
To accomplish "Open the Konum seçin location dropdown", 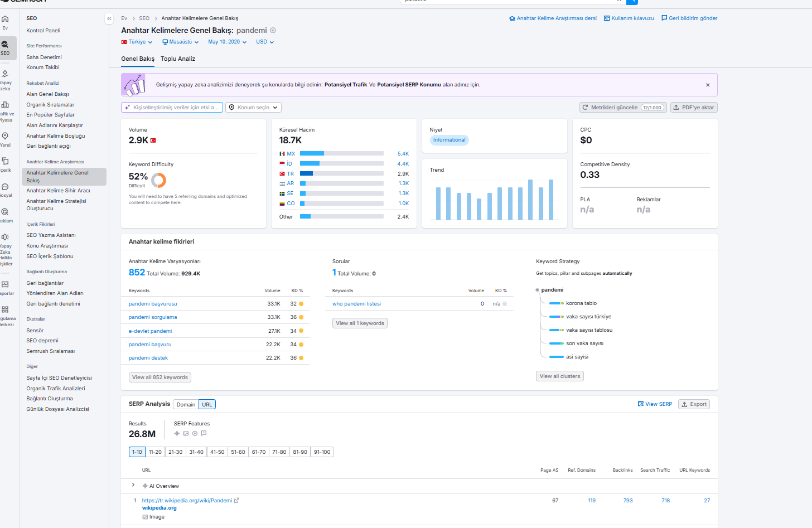I will 254,108.
